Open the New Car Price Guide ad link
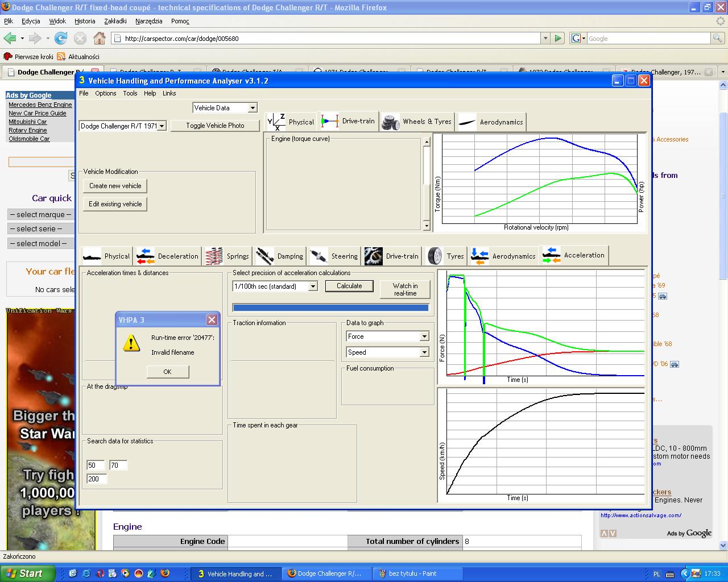This screenshot has width=728, height=582. tap(38, 113)
